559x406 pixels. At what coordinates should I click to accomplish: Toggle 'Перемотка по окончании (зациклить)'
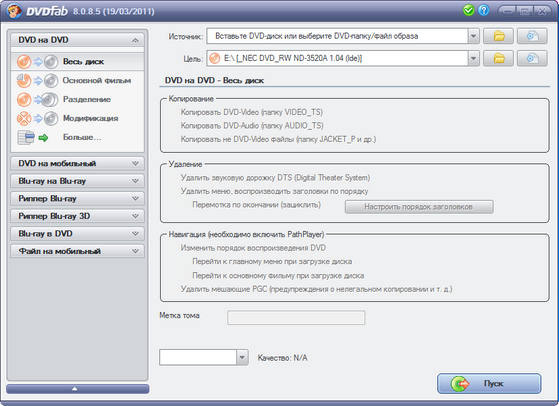[256, 205]
